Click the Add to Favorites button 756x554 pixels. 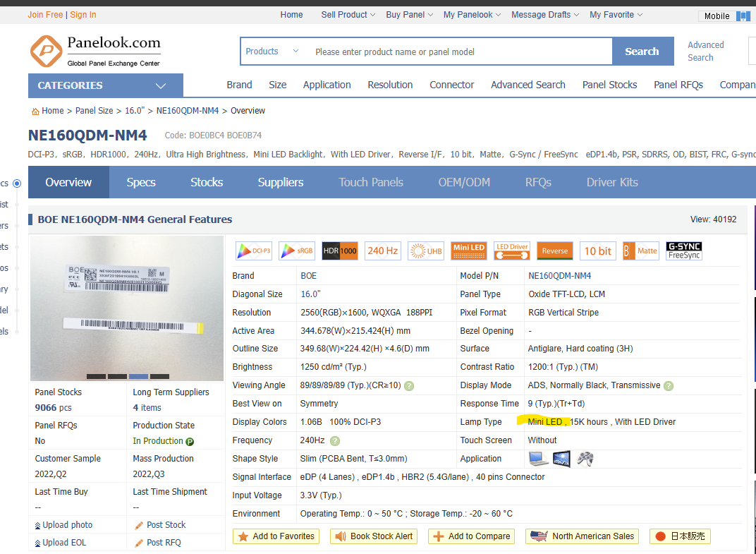pyautogui.click(x=276, y=536)
